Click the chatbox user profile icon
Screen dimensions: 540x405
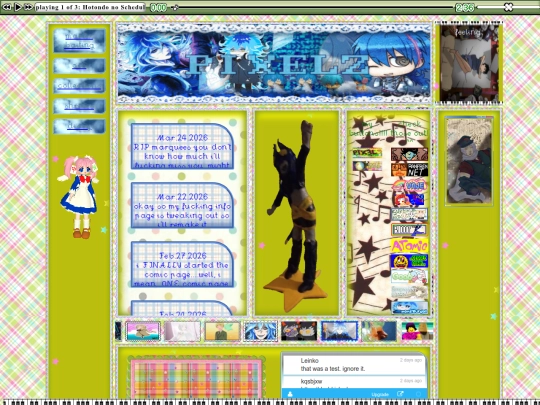tap(290, 394)
